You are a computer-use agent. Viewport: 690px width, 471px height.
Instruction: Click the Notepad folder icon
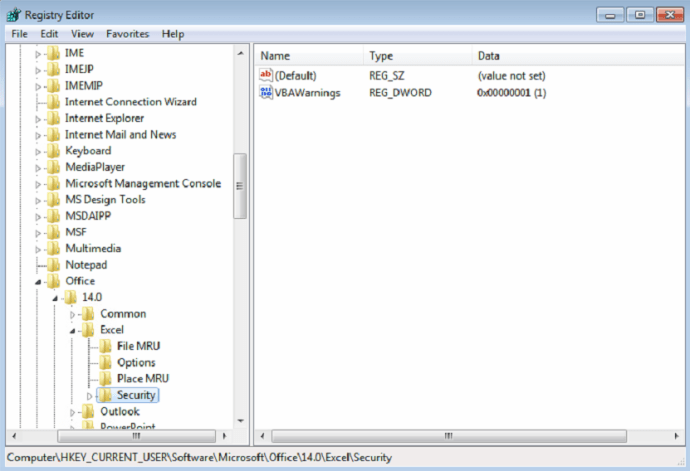click(55, 265)
